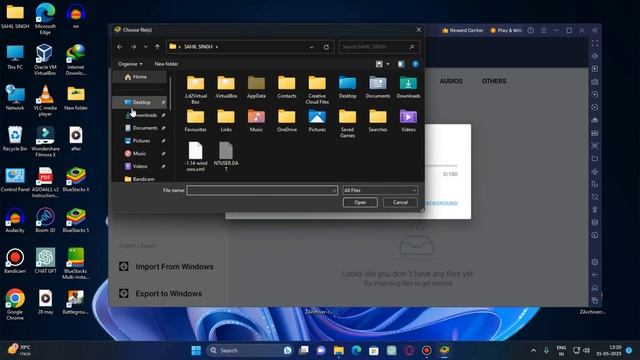The height and width of the screenshot is (360, 640).
Task: Click SAHIL SINGH in the address breadcrumb
Action: tap(198, 47)
